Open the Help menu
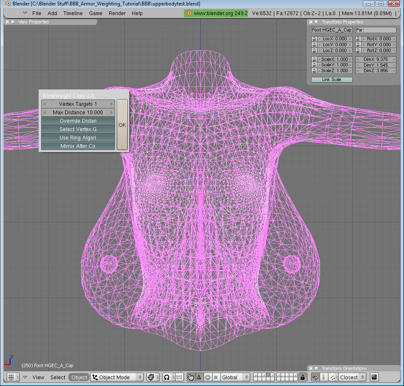404x386 pixels. (x=137, y=13)
